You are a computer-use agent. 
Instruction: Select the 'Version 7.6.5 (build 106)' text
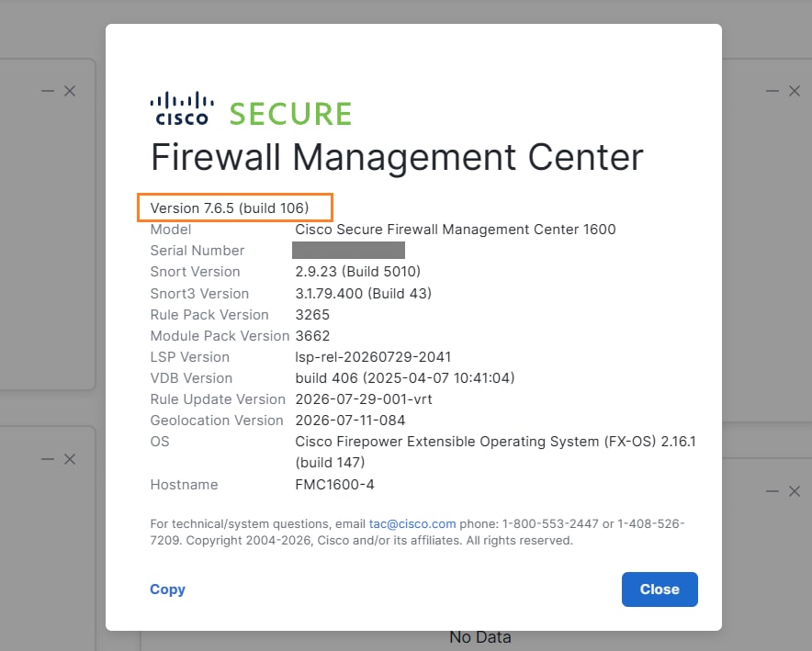coord(230,208)
